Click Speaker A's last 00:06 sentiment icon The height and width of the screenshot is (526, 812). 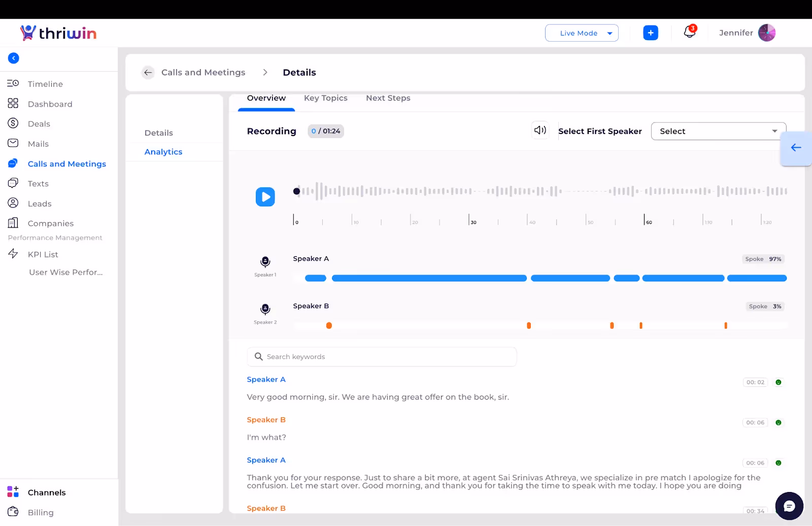click(x=779, y=463)
